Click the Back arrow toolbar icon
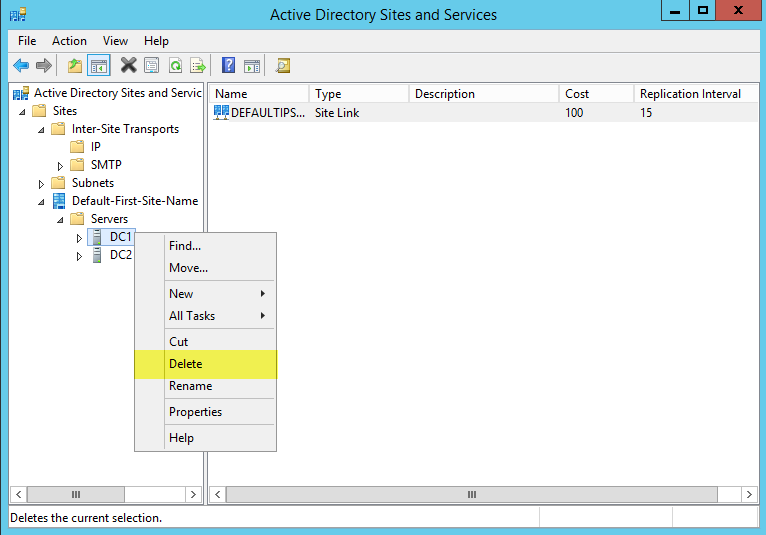 [21, 66]
